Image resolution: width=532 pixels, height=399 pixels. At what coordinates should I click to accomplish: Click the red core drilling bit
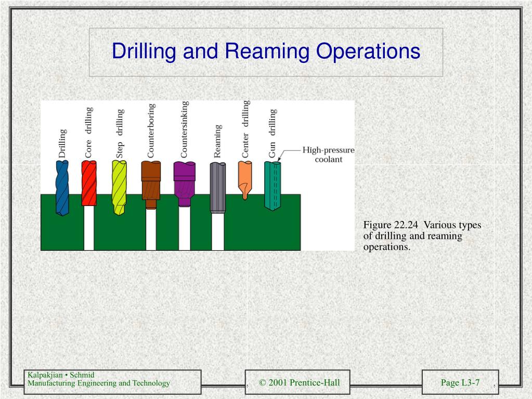pos(89,183)
